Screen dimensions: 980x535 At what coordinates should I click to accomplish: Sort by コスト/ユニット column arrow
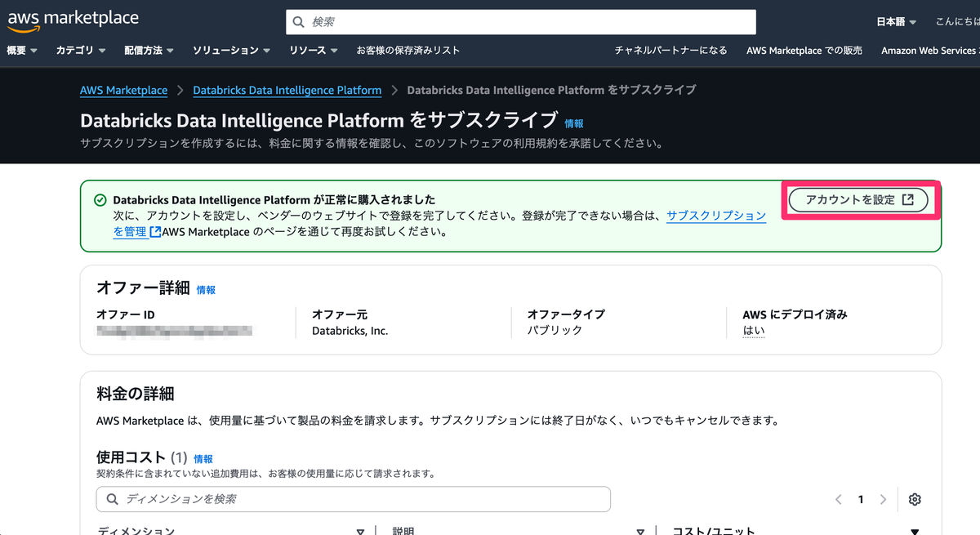[x=915, y=531]
